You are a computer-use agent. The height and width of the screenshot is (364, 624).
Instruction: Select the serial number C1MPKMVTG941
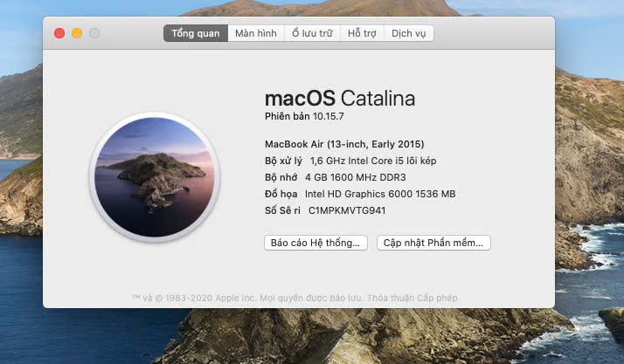pos(347,210)
